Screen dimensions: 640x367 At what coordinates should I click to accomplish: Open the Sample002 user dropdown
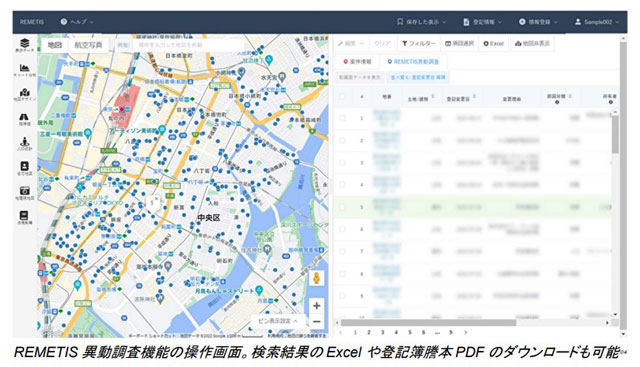(597, 22)
